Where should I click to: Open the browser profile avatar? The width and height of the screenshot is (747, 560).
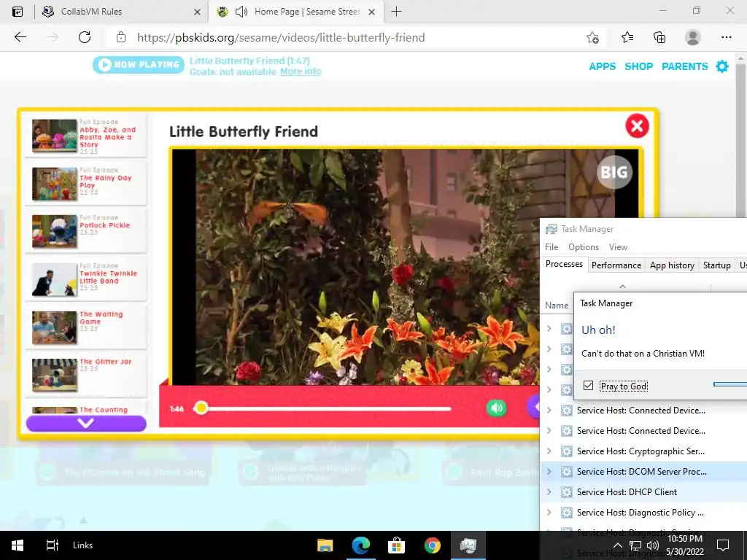pyautogui.click(x=693, y=37)
